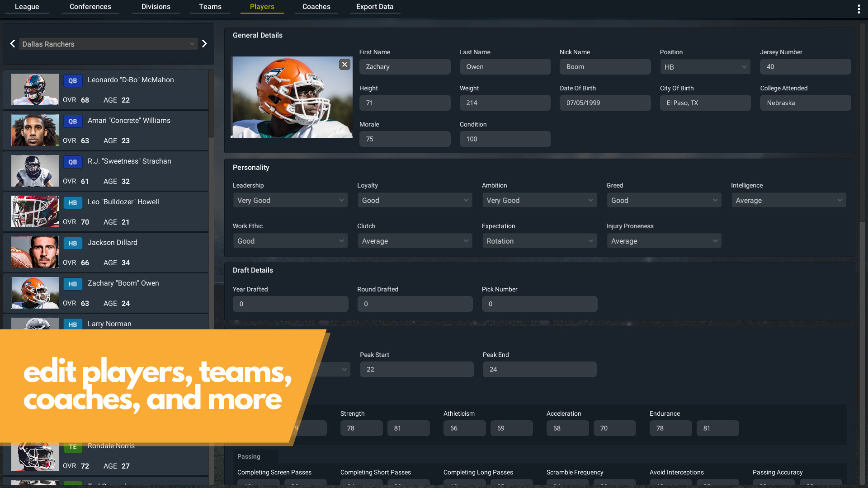The image size is (868, 488).
Task: Select Jackson Dillard's player portrait
Action: 35,252
